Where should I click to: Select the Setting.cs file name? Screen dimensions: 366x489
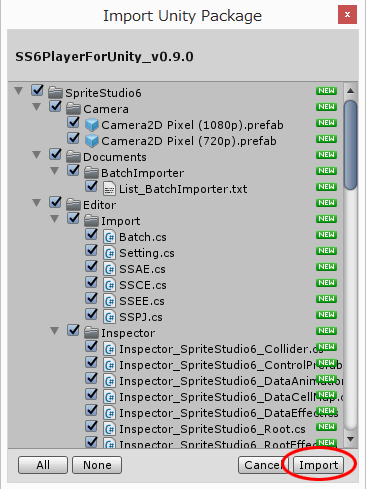(x=147, y=253)
